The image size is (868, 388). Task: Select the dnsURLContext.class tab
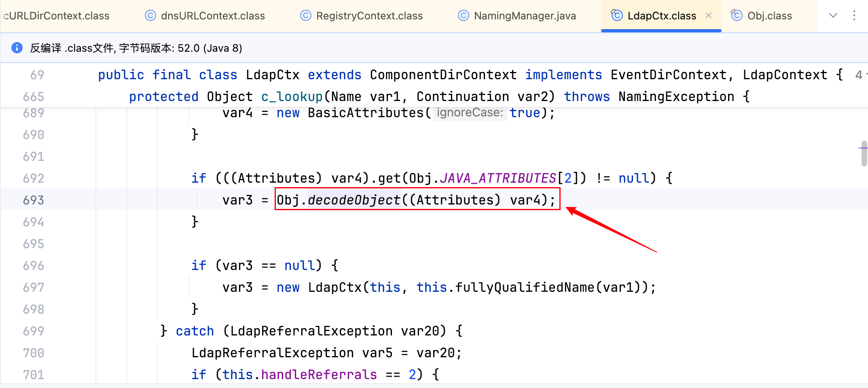[213, 16]
